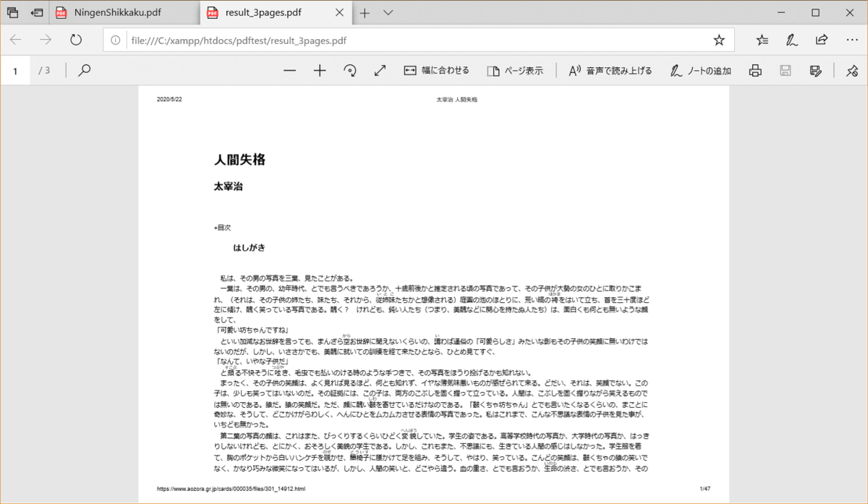The image size is (868, 504).
Task: Click the PDF page number field
Action: click(15, 71)
